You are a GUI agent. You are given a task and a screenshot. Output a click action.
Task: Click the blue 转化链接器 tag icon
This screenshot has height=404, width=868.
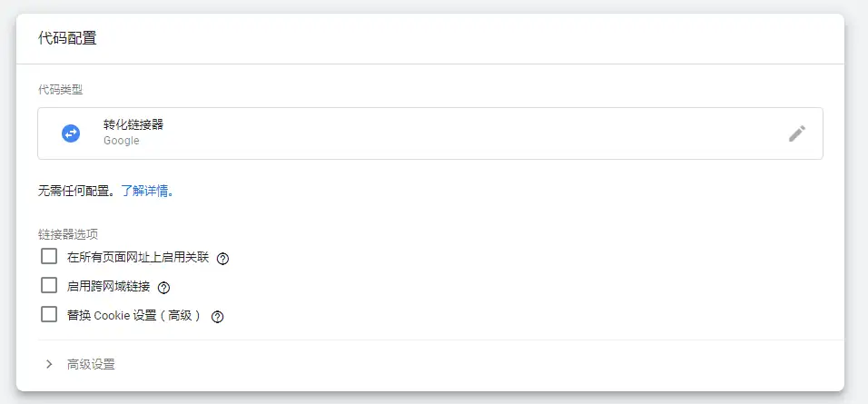pyautogui.click(x=71, y=133)
